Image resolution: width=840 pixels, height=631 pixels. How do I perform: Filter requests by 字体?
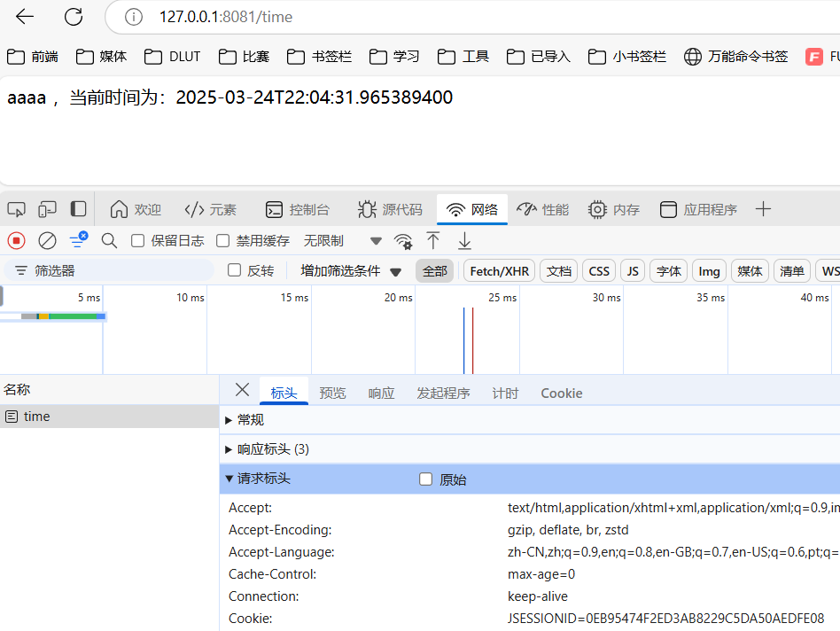coord(669,271)
